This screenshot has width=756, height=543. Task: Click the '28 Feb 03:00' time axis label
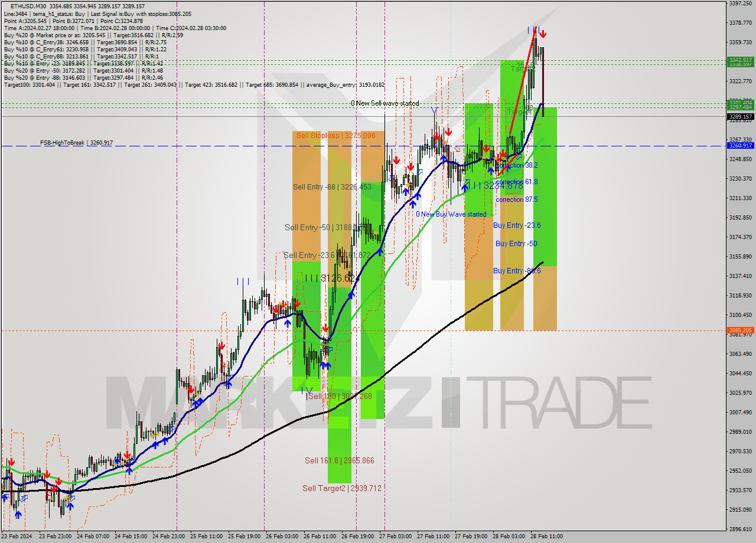point(509,537)
